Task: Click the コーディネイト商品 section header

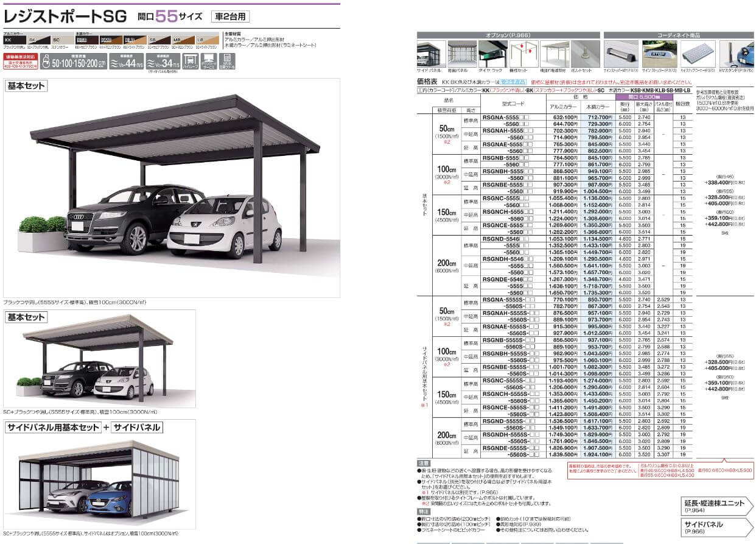Action: point(679,35)
